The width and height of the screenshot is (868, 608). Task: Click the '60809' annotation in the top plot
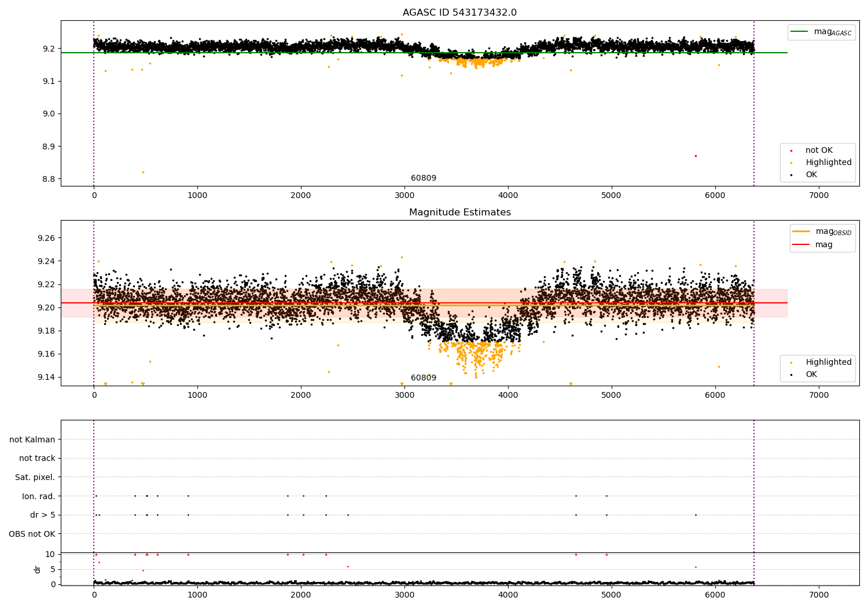[x=424, y=178]
